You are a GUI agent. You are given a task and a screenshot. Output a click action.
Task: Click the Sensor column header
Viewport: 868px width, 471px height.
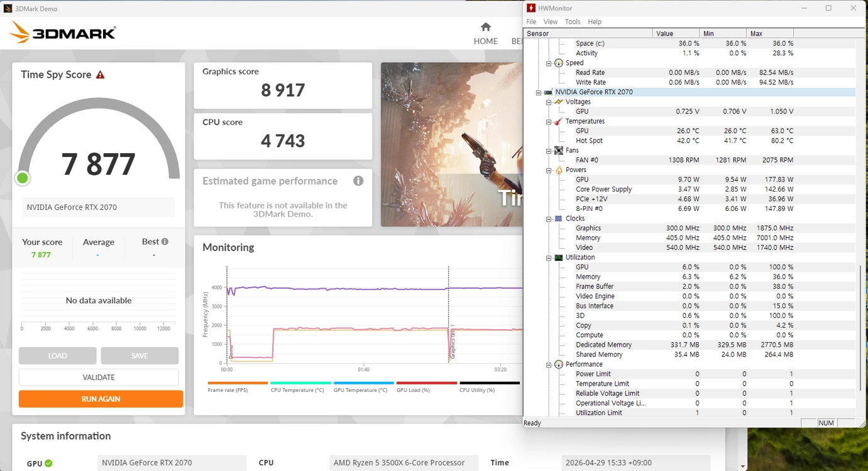pos(588,34)
